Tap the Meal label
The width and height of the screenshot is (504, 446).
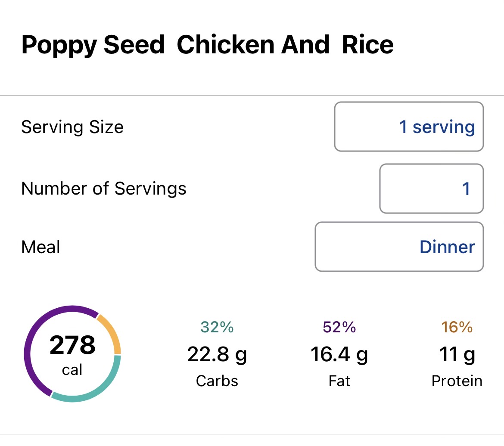click(40, 247)
